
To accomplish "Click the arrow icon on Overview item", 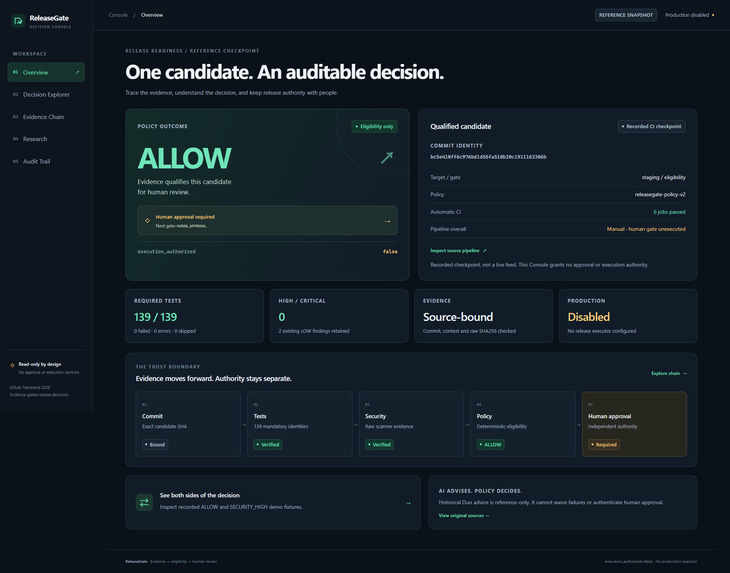I will [77, 72].
